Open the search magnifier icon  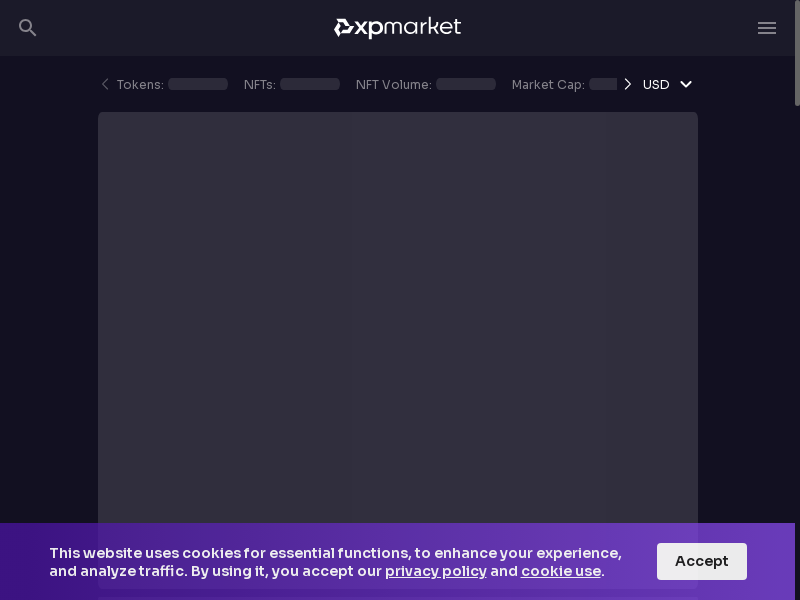[x=28, y=28]
